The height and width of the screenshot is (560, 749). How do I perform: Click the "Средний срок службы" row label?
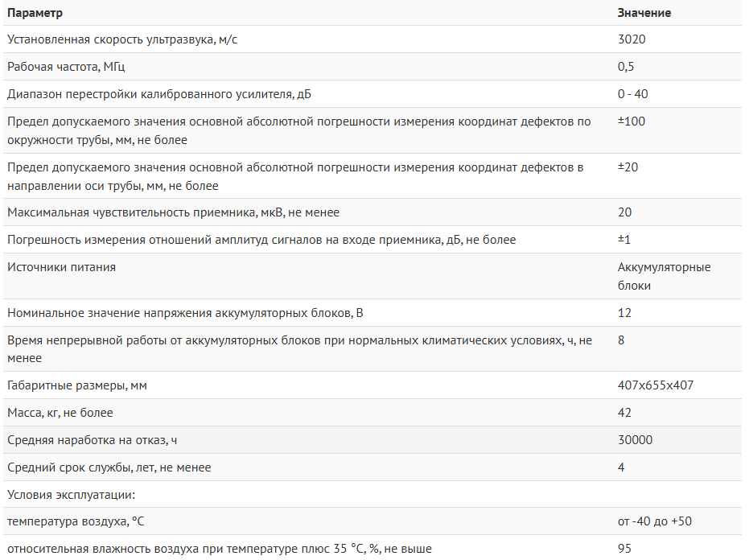tap(109, 467)
